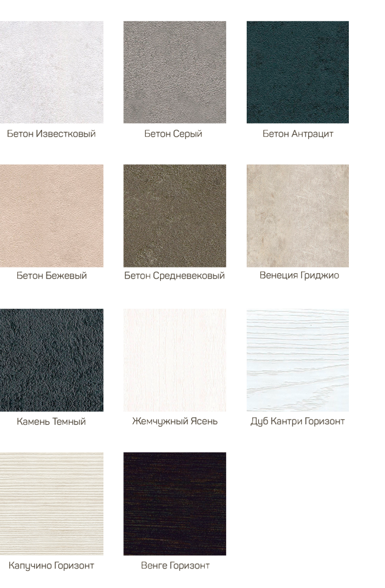The image size is (385, 588).
Task: Click the "Жемчужный Ясень" caption
Action: (174, 422)
